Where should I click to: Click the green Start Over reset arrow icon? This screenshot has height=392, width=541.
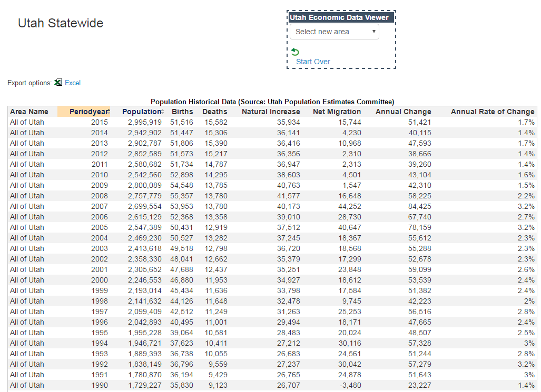[x=294, y=52]
